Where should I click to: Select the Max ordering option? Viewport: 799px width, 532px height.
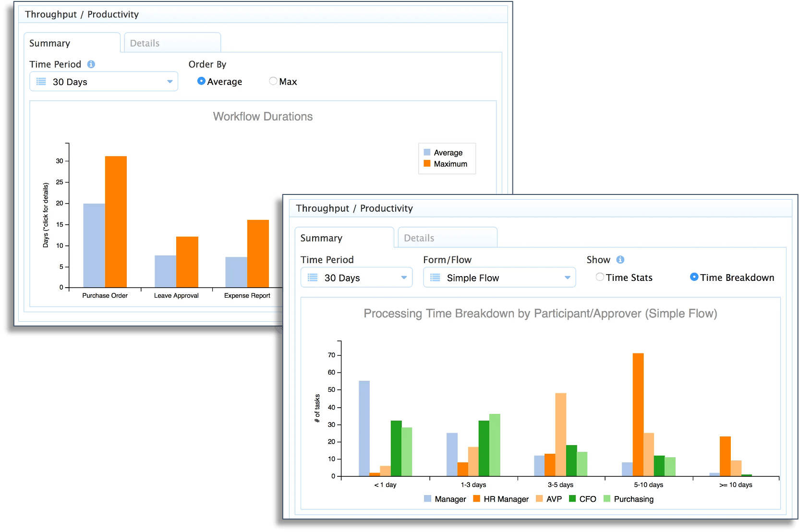tap(273, 82)
